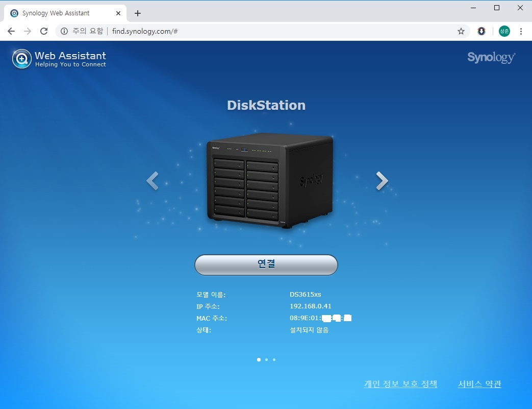The image size is (532, 409).
Task: Open site info warning icon
Action: point(64,31)
